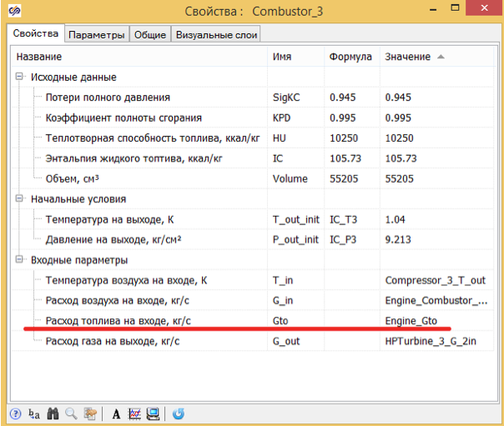The width and height of the screenshot is (504, 426).
Task: Open the Параметры tab
Action: (x=97, y=35)
